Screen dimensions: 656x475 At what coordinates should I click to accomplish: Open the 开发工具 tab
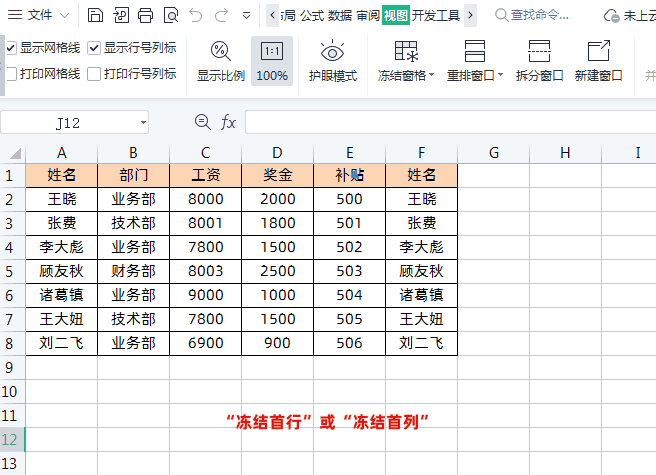tap(436, 15)
